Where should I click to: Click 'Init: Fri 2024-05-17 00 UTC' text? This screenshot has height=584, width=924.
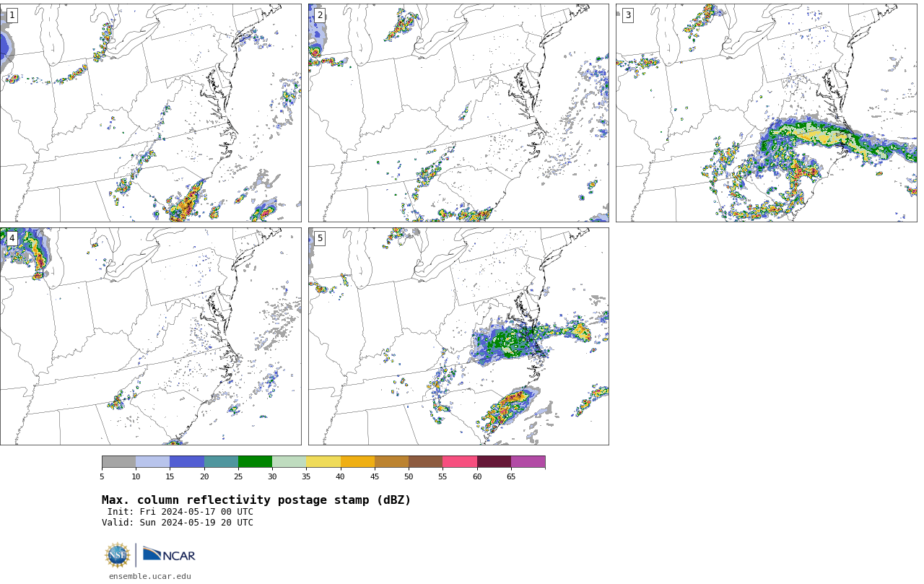pyautogui.click(x=180, y=512)
